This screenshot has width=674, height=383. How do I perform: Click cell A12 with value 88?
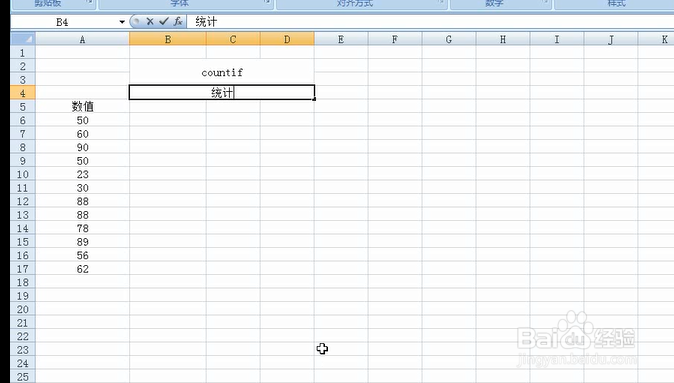[82, 201]
